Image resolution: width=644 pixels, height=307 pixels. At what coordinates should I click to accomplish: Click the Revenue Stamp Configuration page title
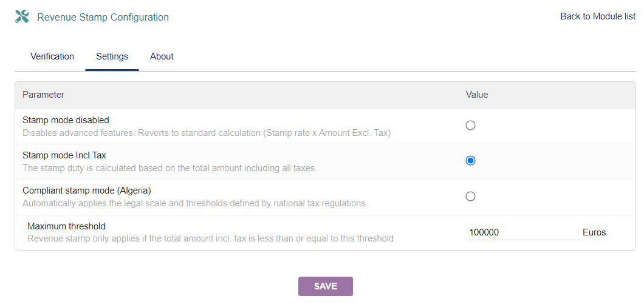pyautogui.click(x=103, y=17)
